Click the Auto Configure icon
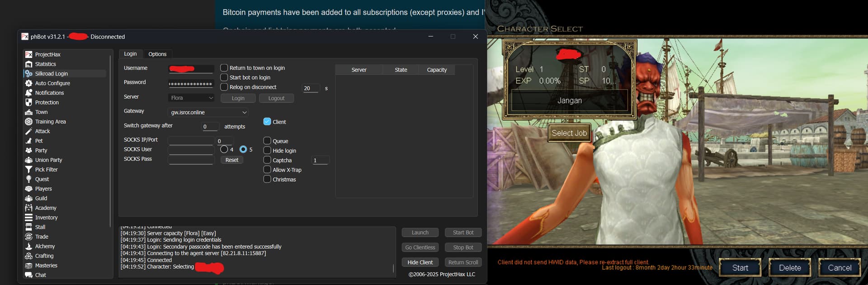Image resolution: width=868 pixels, height=285 pixels. point(28,83)
